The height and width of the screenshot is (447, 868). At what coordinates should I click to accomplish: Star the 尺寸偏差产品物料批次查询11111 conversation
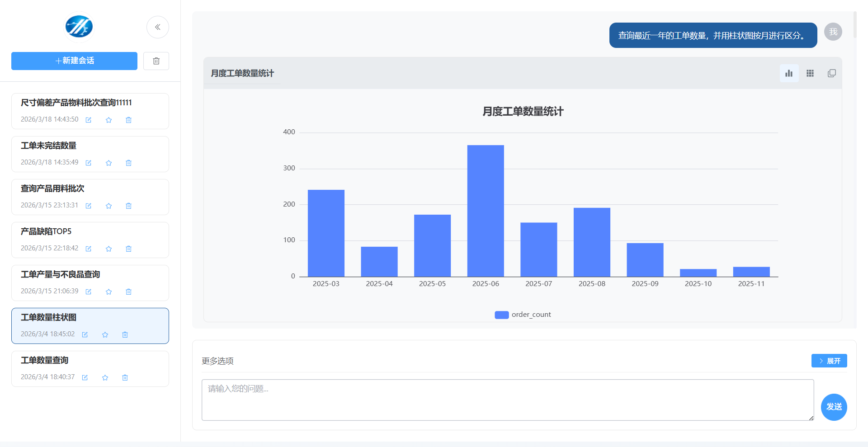click(x=108, y=120)
